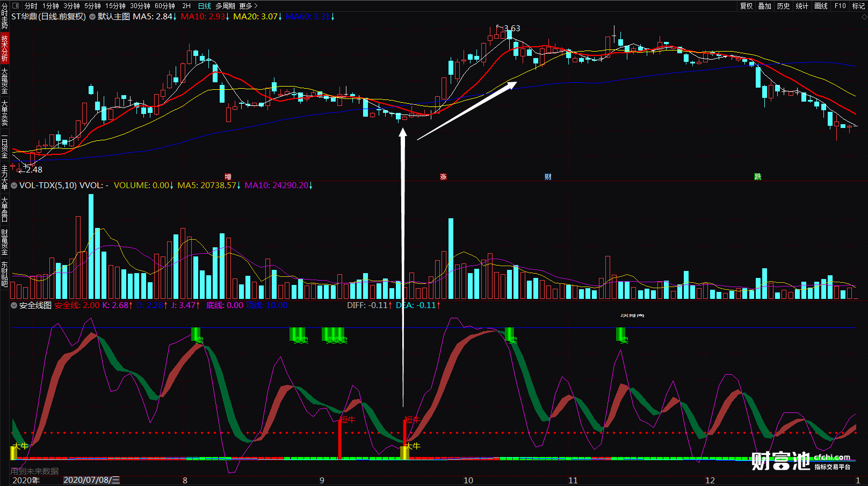868x486 pixels.
Task: Click the diamond icon at top-right of chart
Action: (x=864, y=17)
